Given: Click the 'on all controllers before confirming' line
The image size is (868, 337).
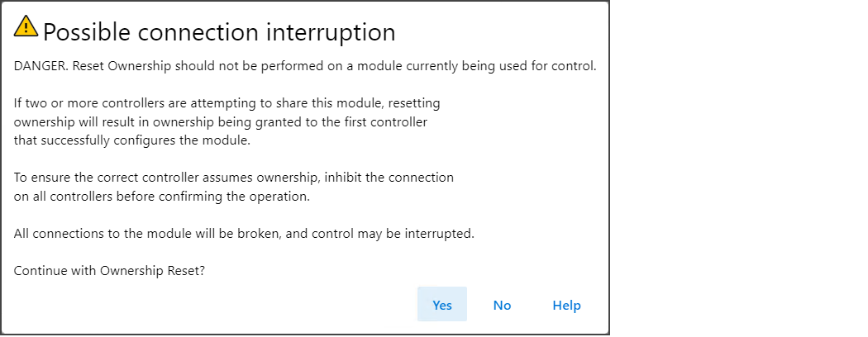Looking at the screenshot, I should 162,197.
